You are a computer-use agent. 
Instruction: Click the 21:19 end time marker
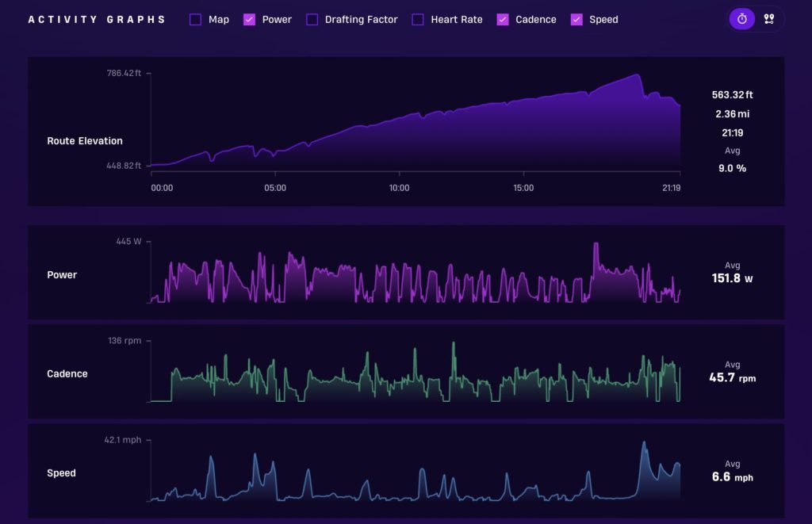click(x=671, y=188)
